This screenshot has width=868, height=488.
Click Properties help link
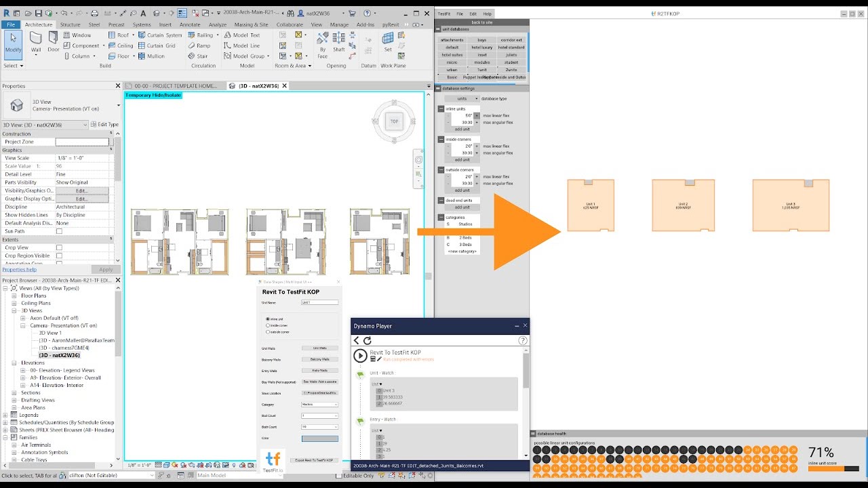click(19, 269)
